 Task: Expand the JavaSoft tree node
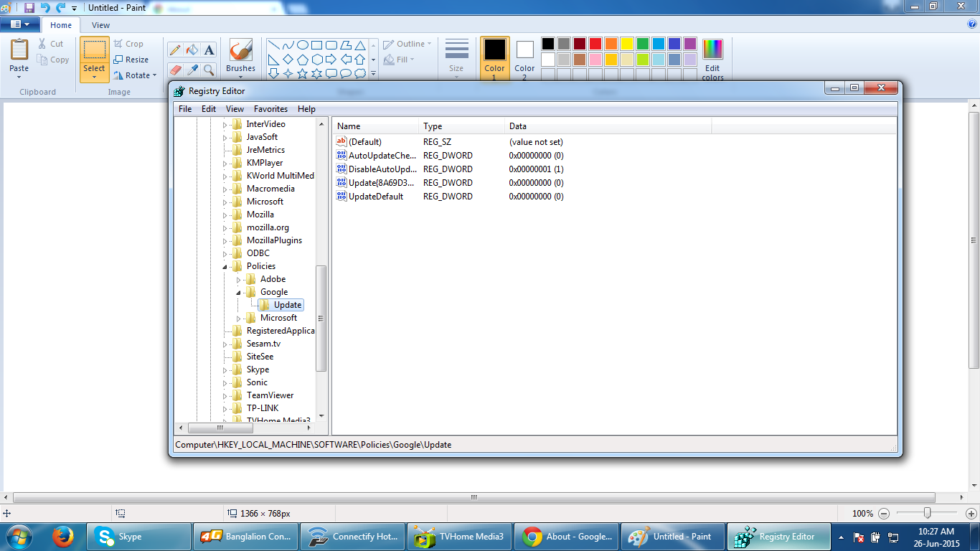click(225, 137)
